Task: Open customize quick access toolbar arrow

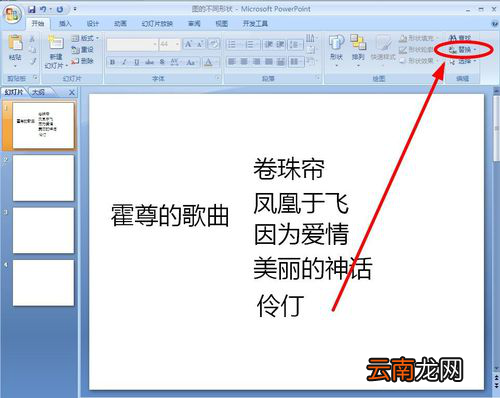Action: coord(75,9)
